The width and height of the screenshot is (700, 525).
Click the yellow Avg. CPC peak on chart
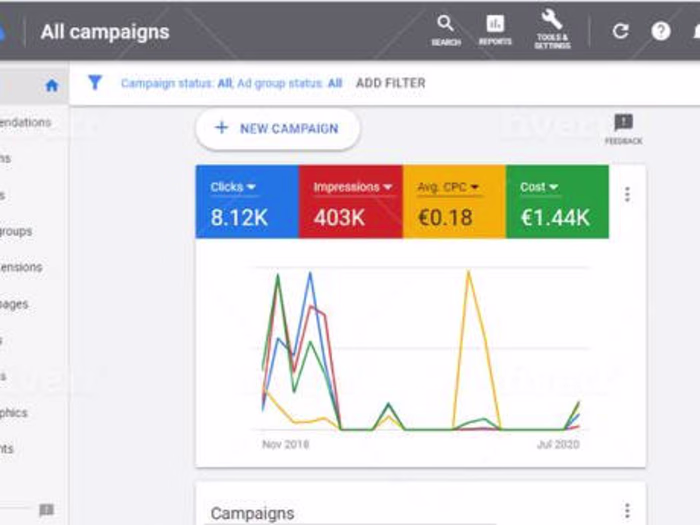[x=468, y=271]
